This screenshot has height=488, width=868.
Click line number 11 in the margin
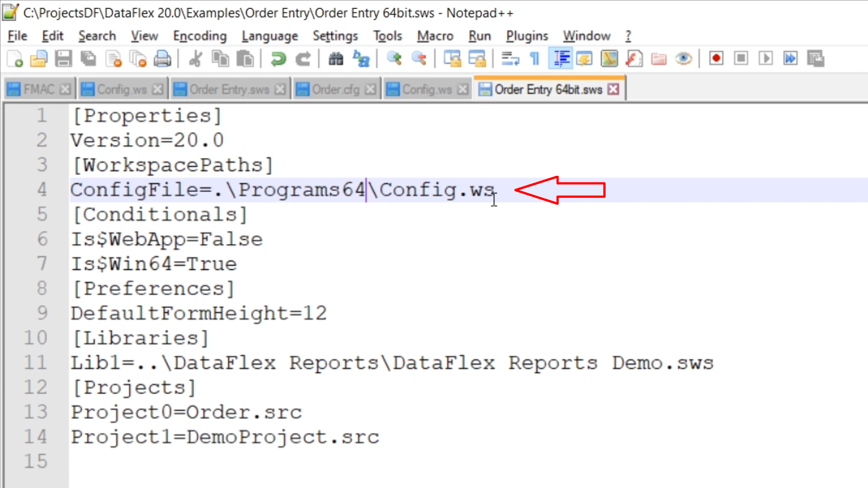click(35, 363)
